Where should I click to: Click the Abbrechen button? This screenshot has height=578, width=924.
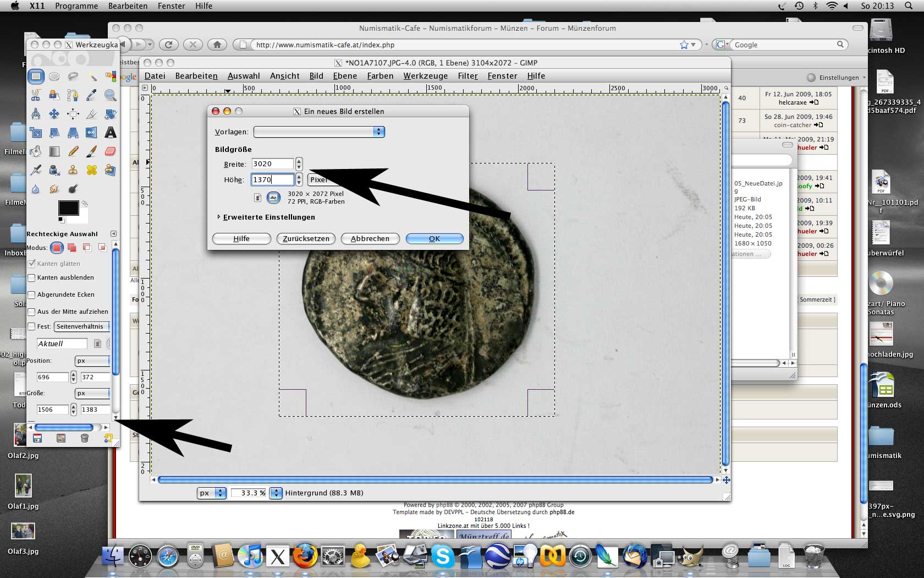[x=370, y=239]
